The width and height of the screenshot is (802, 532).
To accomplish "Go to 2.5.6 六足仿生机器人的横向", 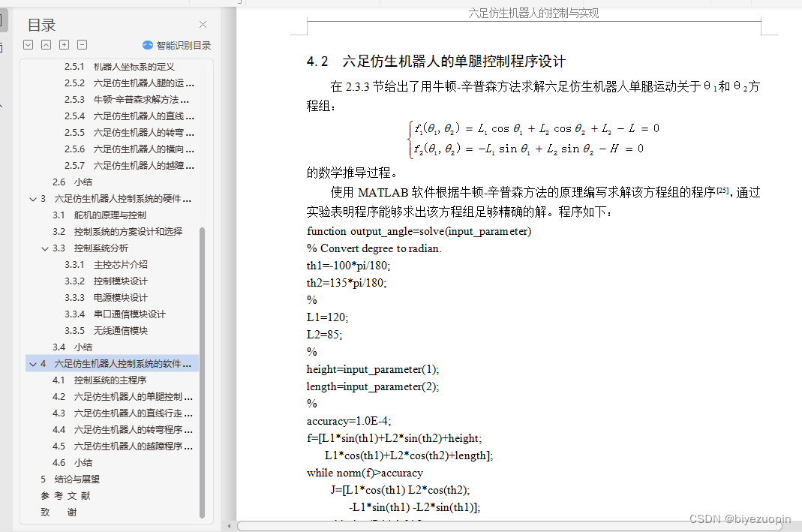I will (x=129, y=149).
